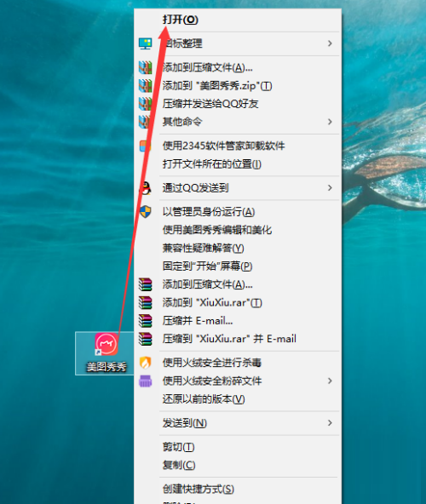
Task: Select the 美图秀秀 desktop shortcut icon
Action: coord(106,353)
